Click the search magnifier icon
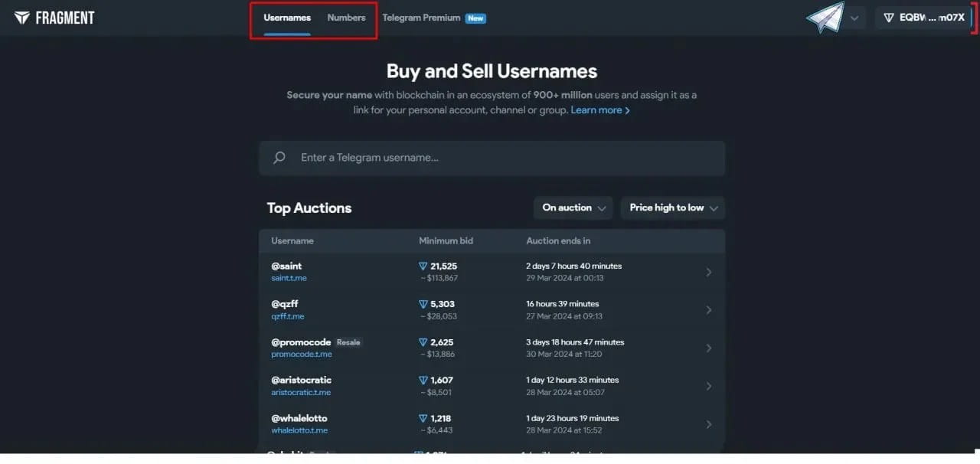980x464 pixels. point(279,158)
